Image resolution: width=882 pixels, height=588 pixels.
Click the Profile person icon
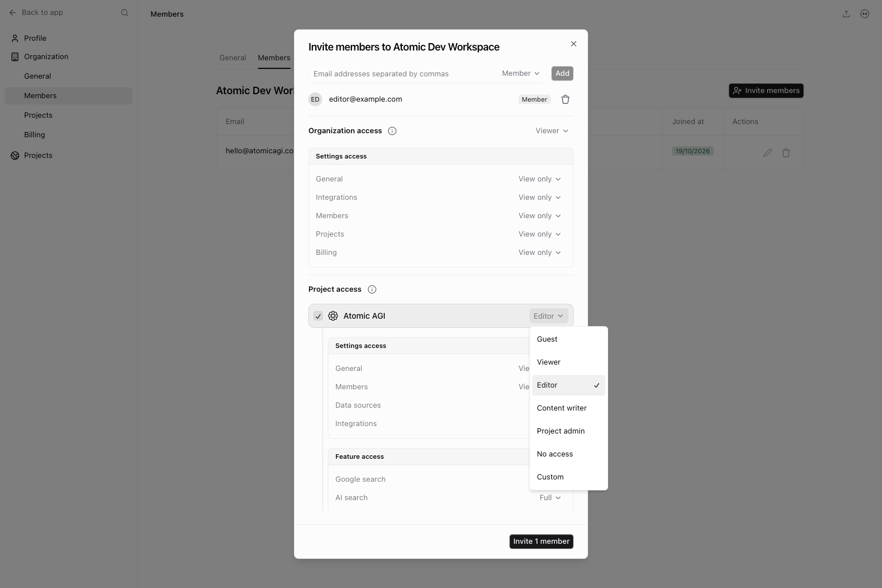pos(15,38)
